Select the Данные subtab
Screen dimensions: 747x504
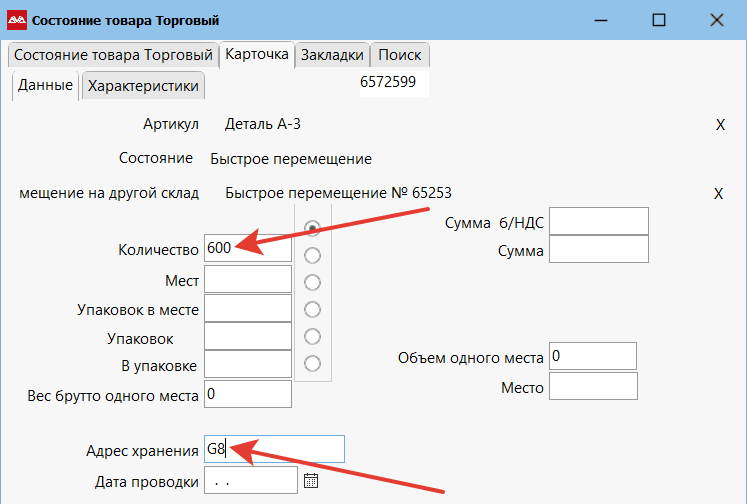[x=45, y=86]
